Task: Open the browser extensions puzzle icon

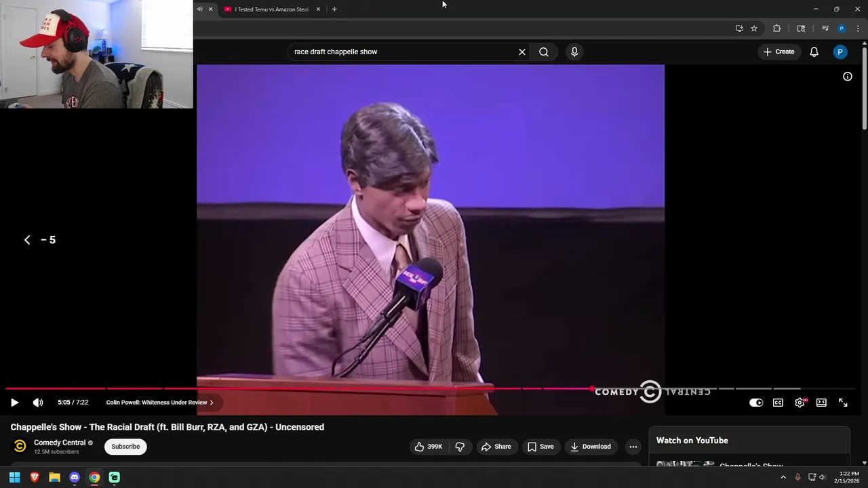Action: click(x=777, y=28)
